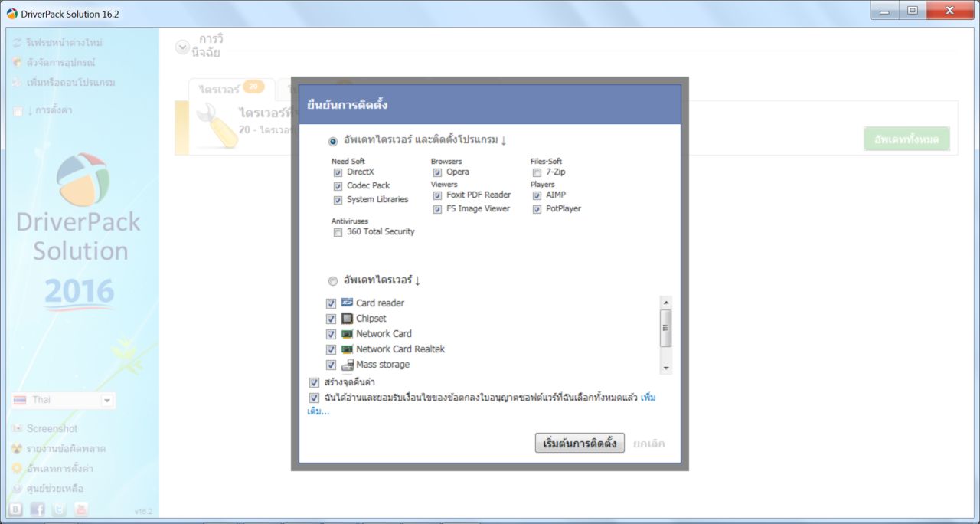
Task: Toggle Network Card Realtek checkbox
Action: click(x=331, y=349)
